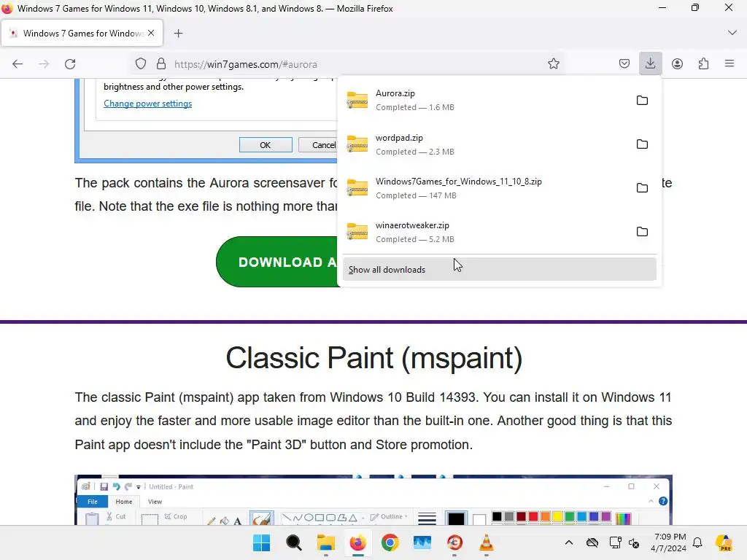Select the Windows 7 Games tab
Viewport: 747px width, 560px height.
[x=82, y=33]
